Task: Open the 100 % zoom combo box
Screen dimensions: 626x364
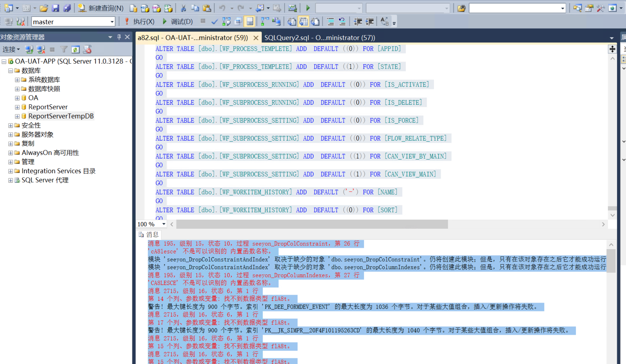Action: [x=164, y=224]
